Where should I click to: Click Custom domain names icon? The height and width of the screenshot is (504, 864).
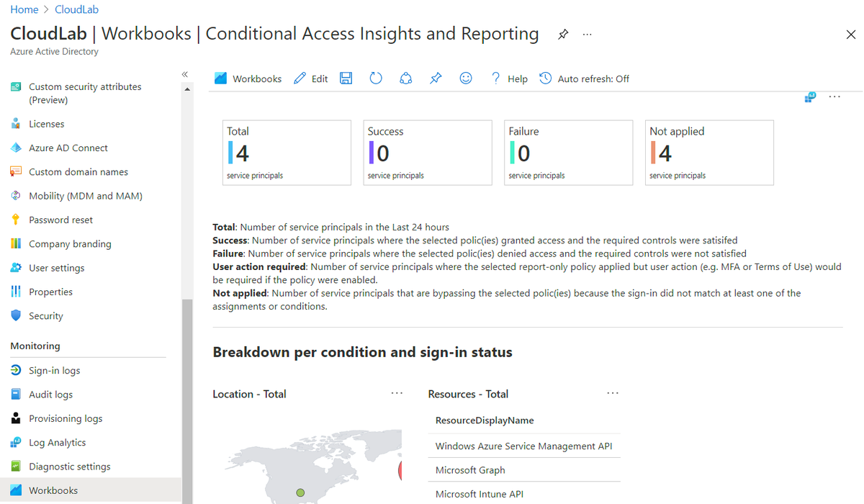(16, 171)
